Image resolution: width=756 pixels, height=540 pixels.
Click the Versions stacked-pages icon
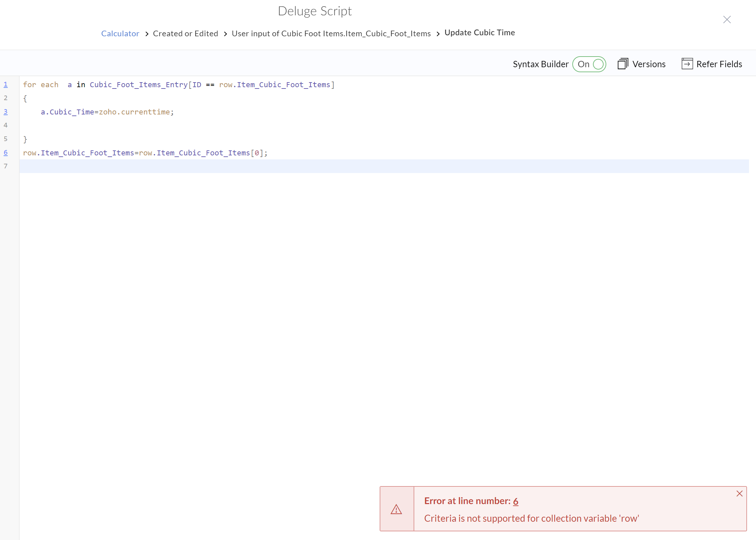(x=623, y=64)
